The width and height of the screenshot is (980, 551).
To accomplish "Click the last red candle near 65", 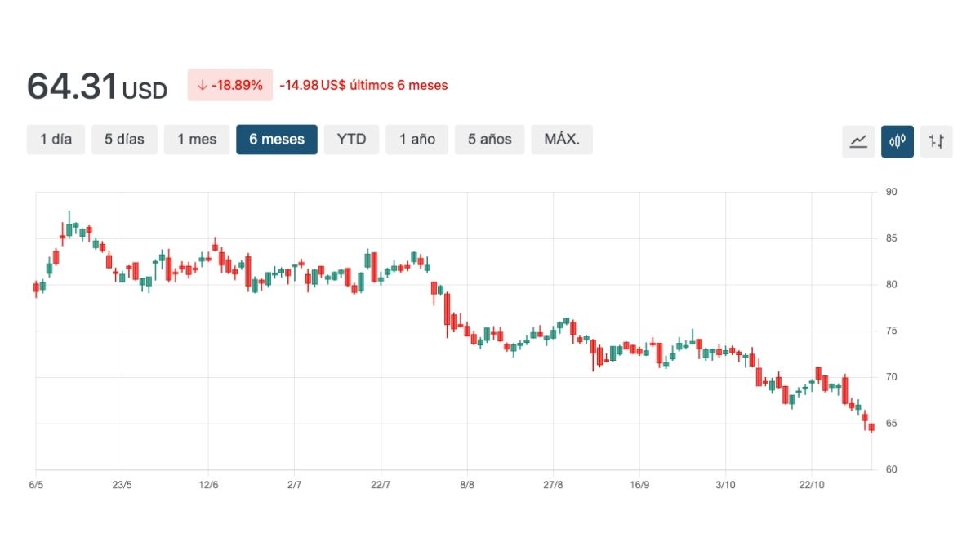I will click(871, 427).
